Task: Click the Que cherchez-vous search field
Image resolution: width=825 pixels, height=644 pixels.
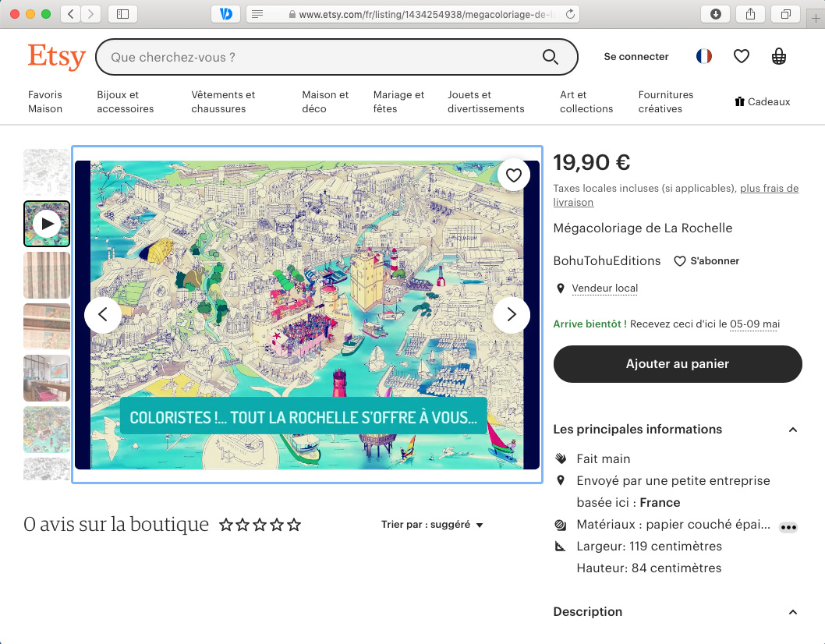Action: [x=320, y=57]
